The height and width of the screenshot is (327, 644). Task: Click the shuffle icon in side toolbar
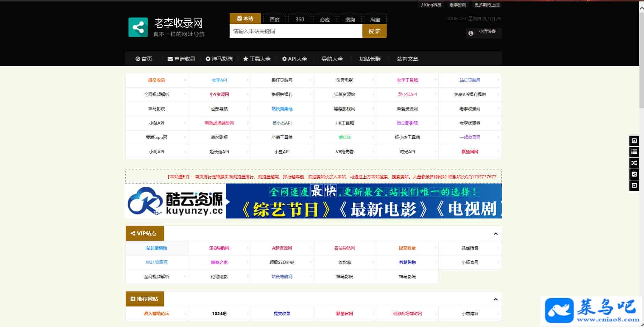(634, 163)
